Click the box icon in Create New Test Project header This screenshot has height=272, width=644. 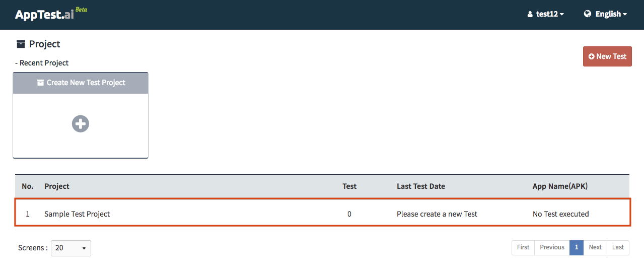(x=40, y=83)
